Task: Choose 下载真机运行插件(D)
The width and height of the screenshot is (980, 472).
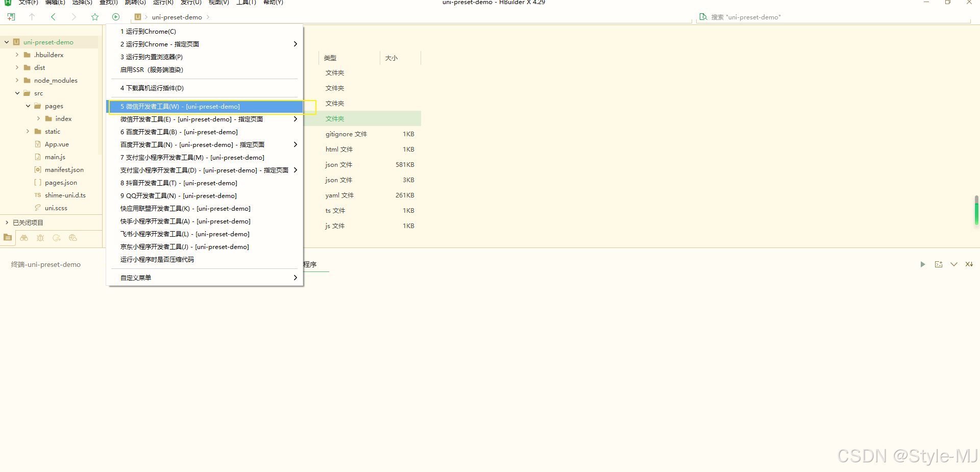Action: (205, 88)
